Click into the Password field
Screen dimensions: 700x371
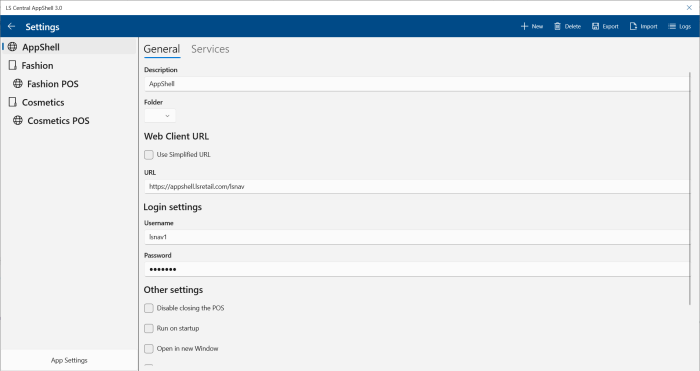coord(417,269)
